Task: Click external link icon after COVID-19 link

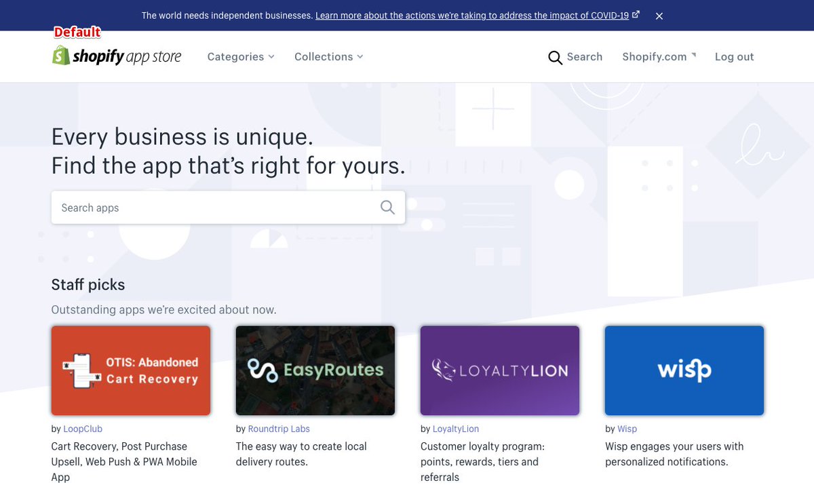Action: 636,14
